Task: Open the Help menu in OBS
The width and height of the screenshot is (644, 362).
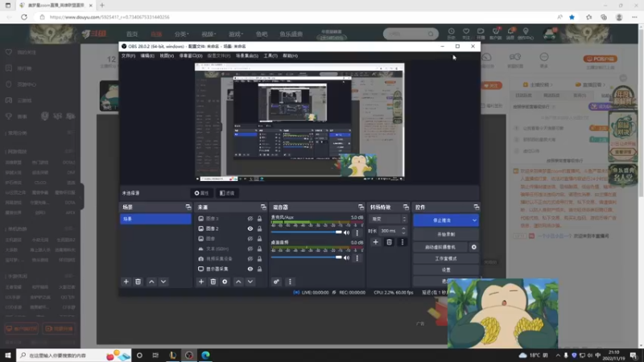Action: point(290,56)
